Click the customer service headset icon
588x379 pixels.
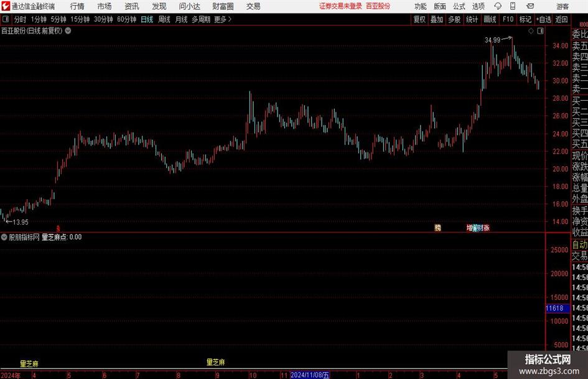[498, 6]
